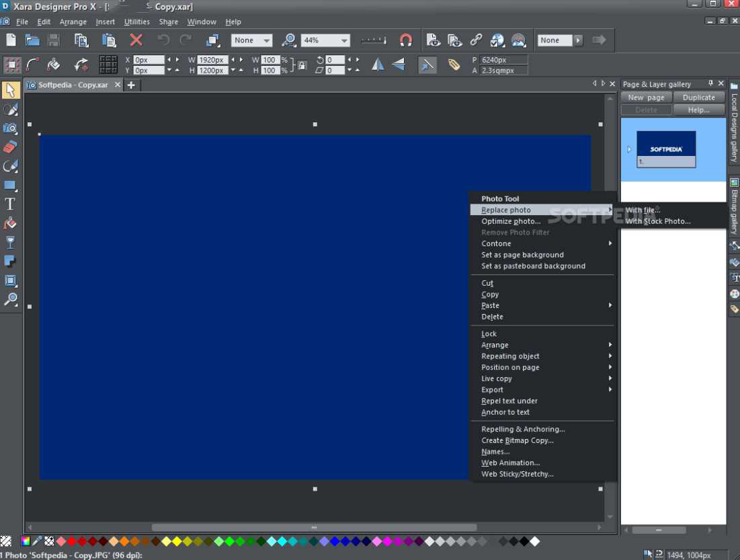Open gallery Help button

(x=698, y=110)
